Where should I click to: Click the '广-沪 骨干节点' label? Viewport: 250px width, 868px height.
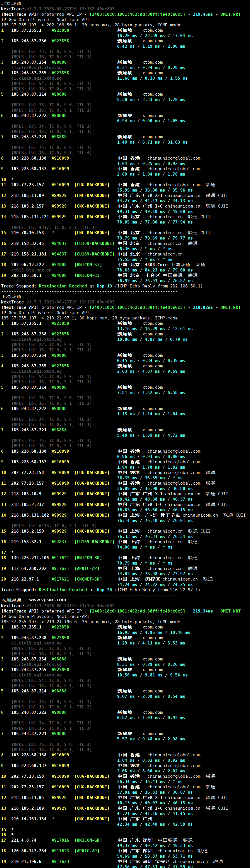point(162,515)
